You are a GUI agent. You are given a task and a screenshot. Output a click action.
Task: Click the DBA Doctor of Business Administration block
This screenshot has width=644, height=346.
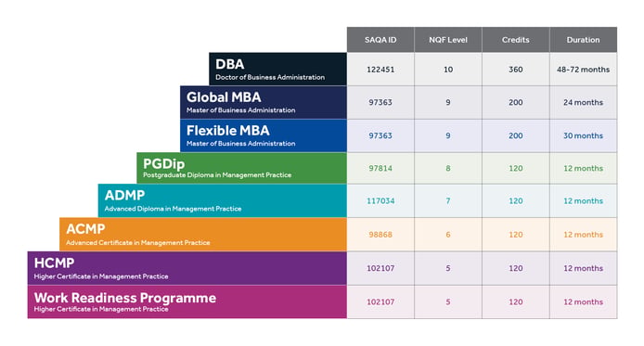coord(277,69)
